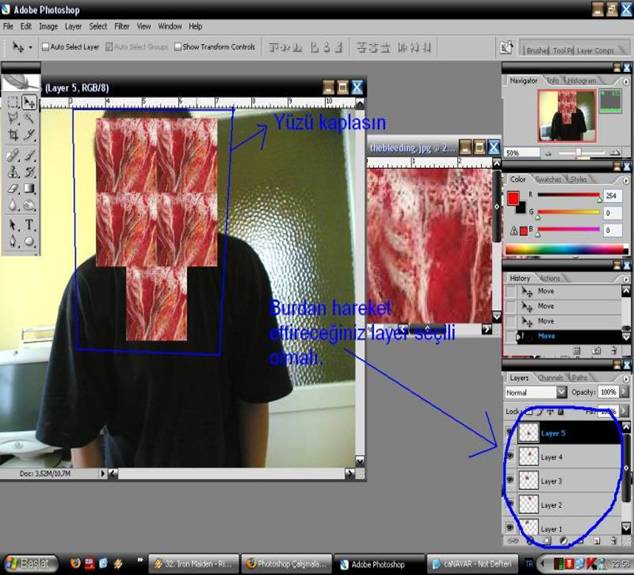Open the Image menu
Viewport: 634px width, 575px height.
click(49, 26)
